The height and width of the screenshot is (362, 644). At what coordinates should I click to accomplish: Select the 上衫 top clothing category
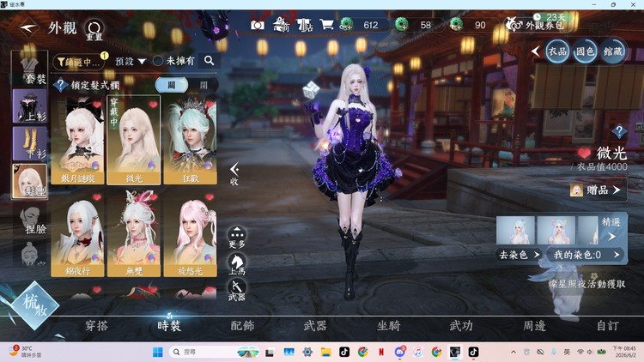(29, 106)
